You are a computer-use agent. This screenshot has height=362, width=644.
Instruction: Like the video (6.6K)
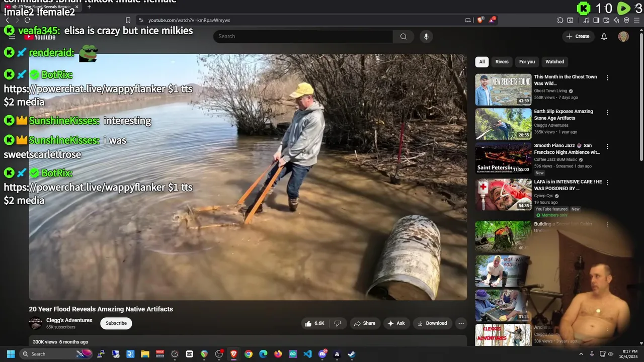pyautogui.click(x=315, y=323)
